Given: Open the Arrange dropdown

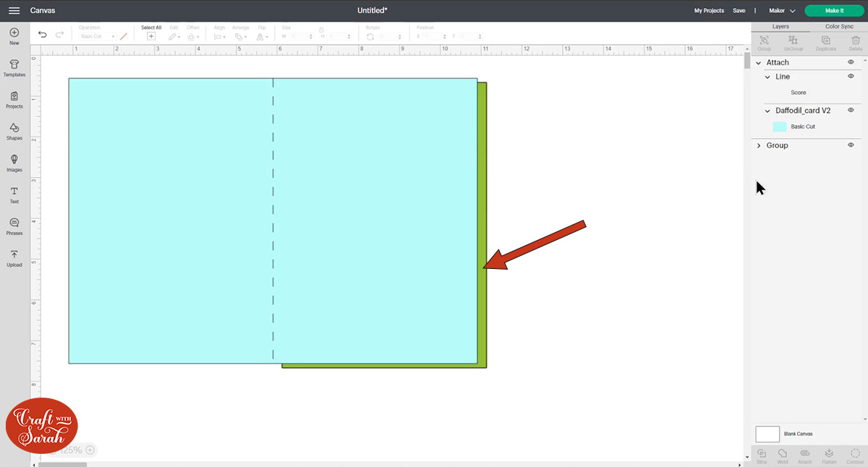Looking at the screenshot, I should pyautogui.click(x=240, y=36).
